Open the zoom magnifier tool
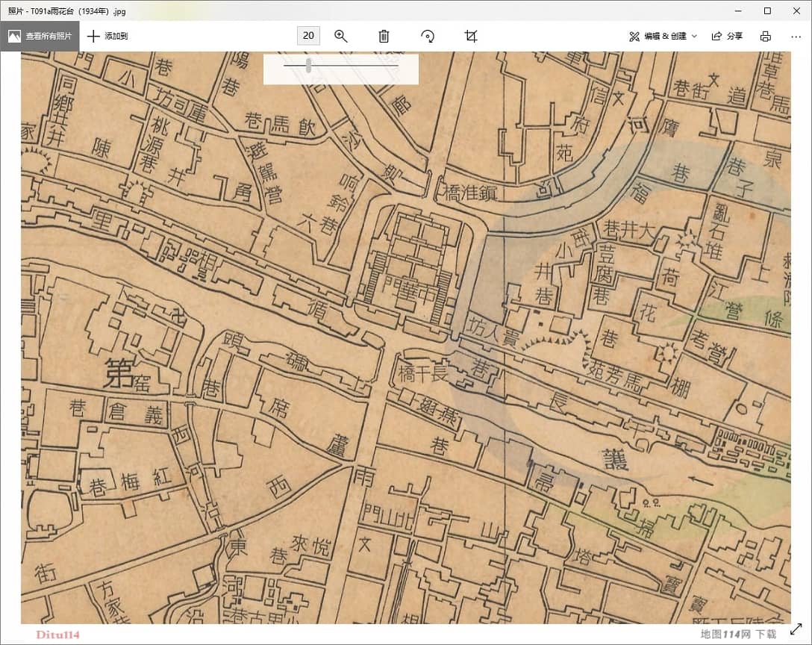Viewport: 812px width, 645px height. coord(341,36)
